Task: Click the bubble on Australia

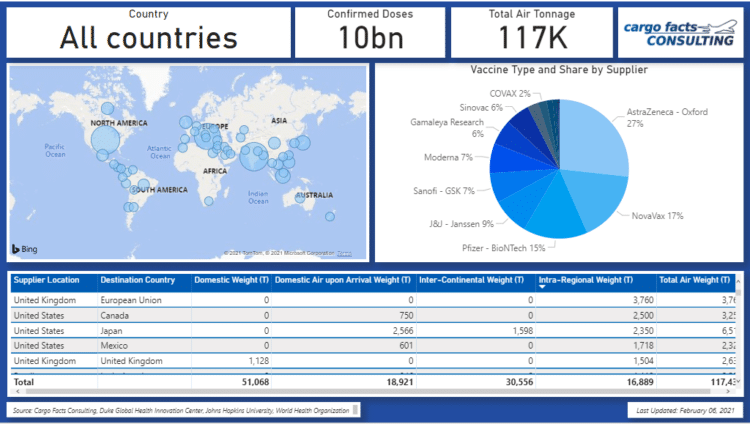Action: 300,197
